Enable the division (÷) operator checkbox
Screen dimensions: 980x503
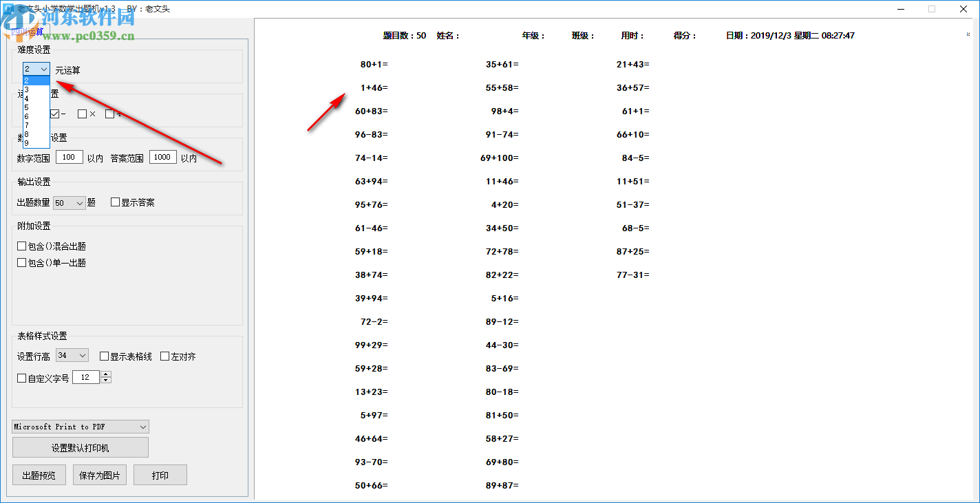click(x=110, y=114)
